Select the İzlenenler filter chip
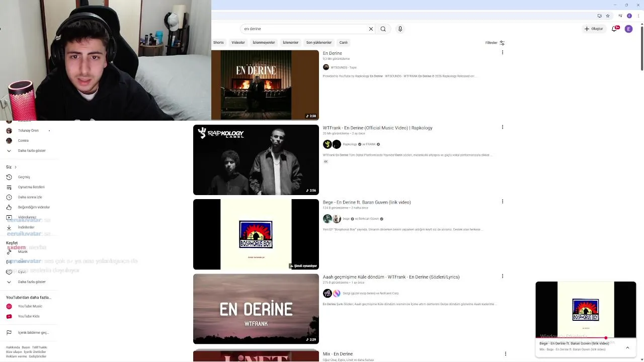The image size is (644, 362). point(290,43)
